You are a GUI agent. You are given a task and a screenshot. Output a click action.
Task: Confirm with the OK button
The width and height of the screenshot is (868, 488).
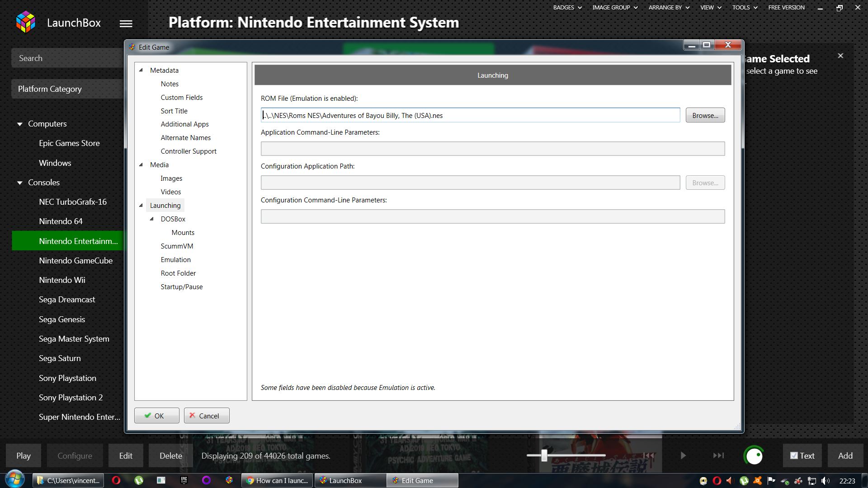[156, 415]
